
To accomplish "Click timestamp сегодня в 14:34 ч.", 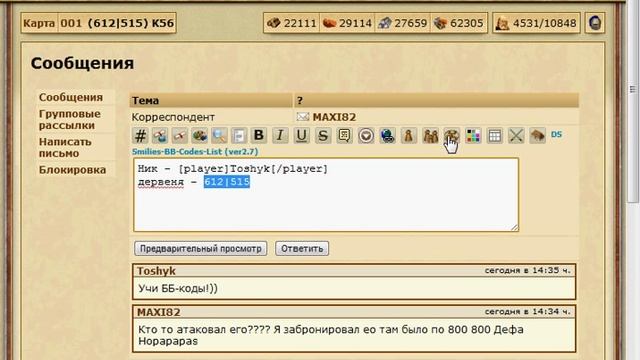I will click(527, 312).
